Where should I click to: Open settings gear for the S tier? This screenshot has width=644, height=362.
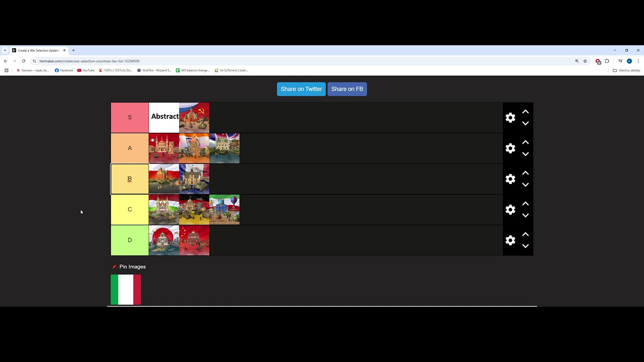510,118
